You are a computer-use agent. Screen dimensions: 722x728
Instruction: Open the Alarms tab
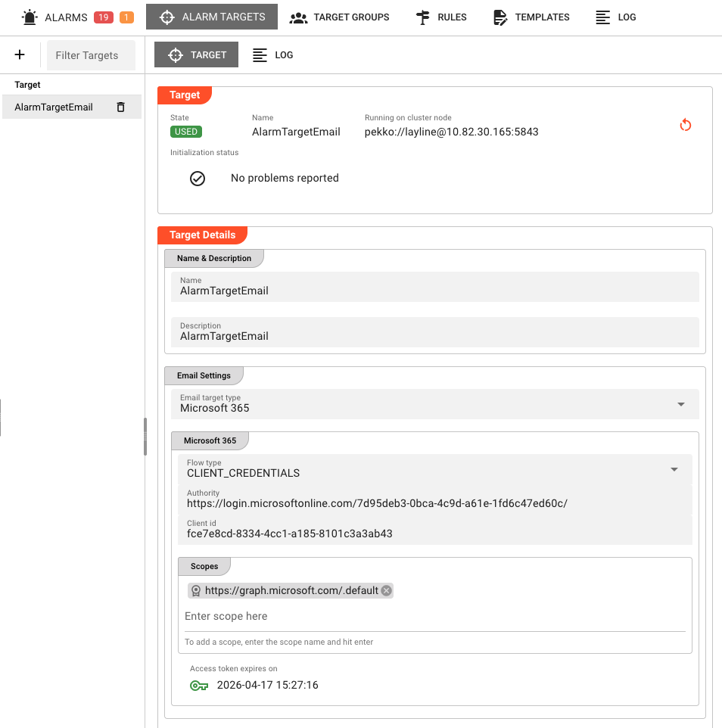tap(77, 17)
